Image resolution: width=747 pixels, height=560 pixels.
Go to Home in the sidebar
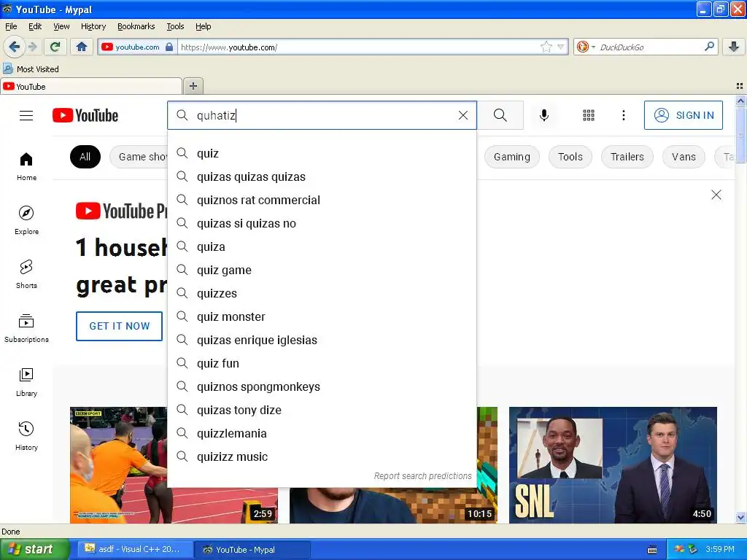coord(26,167)
